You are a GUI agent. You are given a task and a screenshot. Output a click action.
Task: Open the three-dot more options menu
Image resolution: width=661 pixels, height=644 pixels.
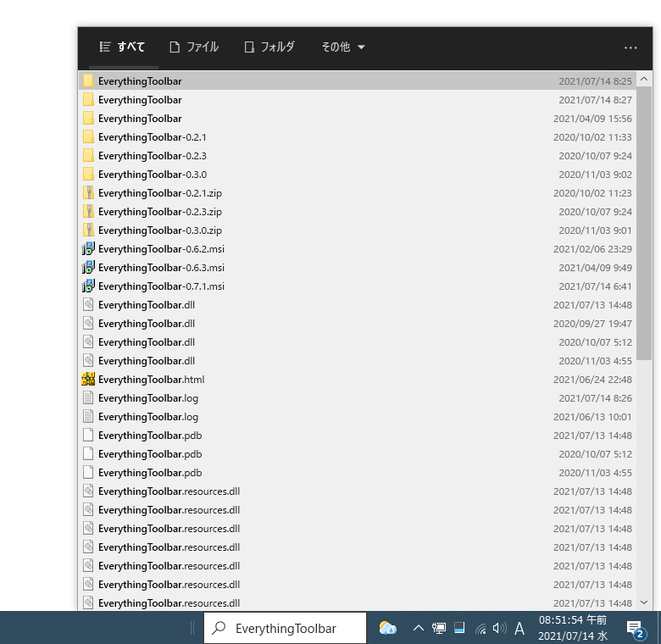pos(630,48)
